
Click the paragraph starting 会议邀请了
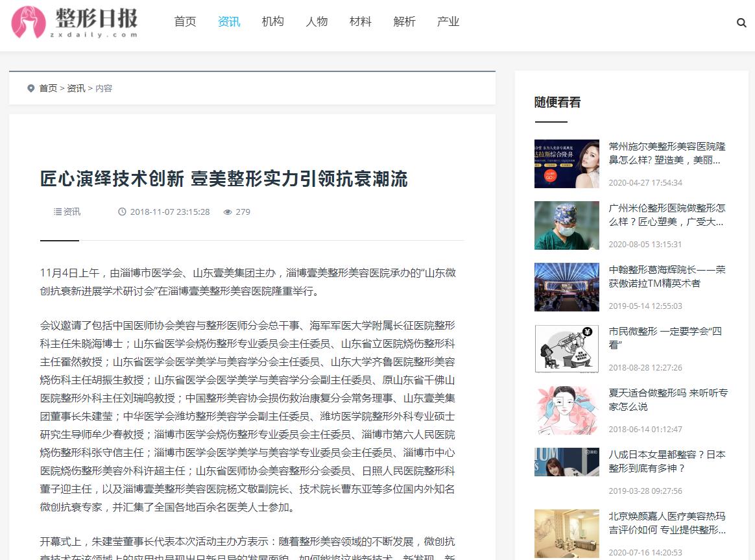(x=248, y=417)
